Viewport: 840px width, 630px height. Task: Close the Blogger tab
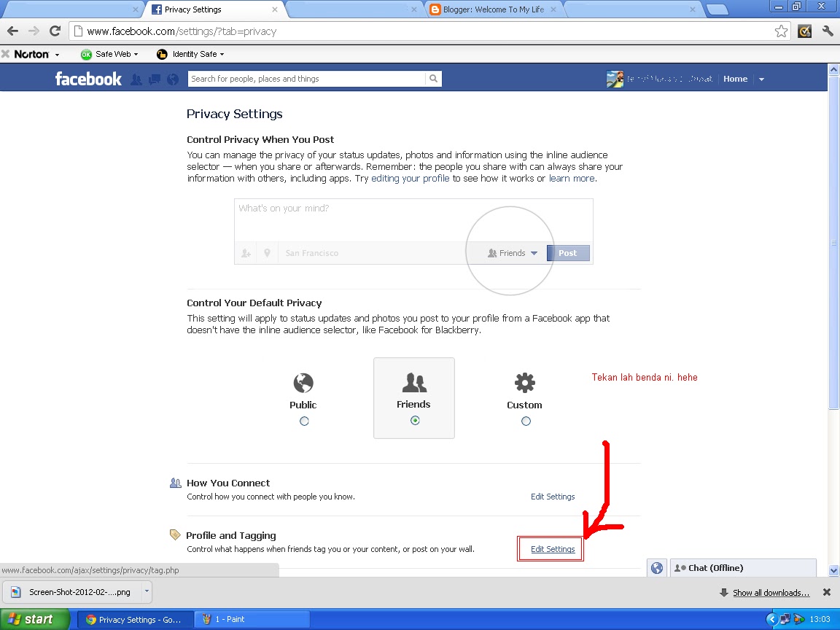(553, 9)
